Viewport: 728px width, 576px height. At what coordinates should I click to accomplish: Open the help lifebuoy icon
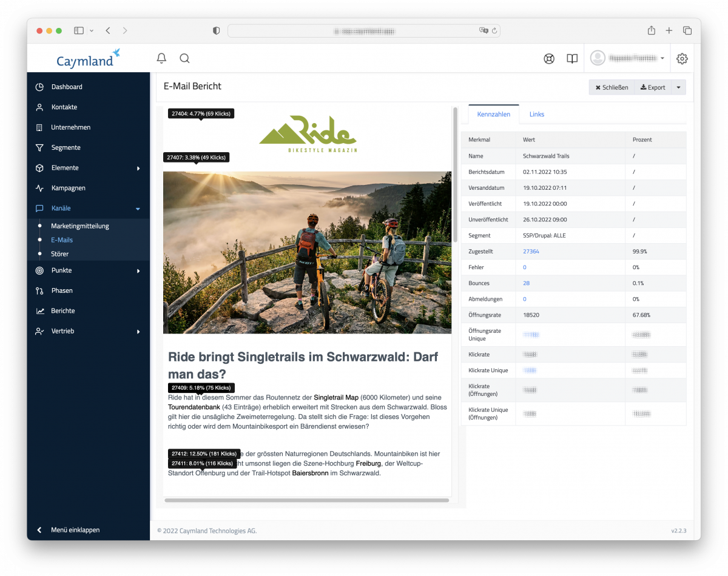click(x=549, y=59)
